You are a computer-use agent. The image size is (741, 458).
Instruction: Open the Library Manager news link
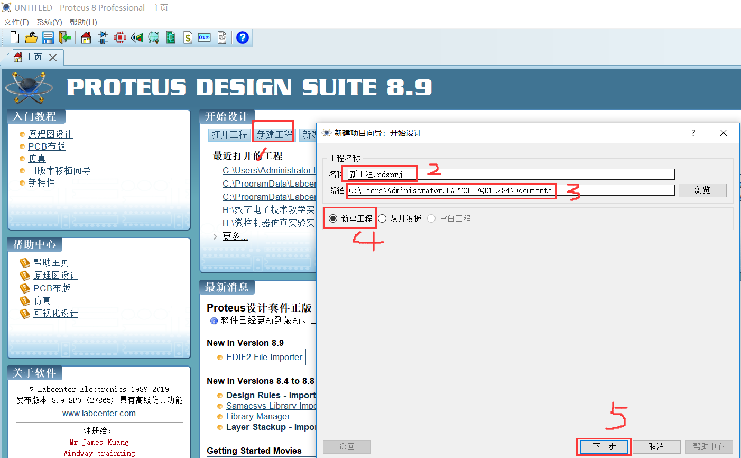pos(258,416)
